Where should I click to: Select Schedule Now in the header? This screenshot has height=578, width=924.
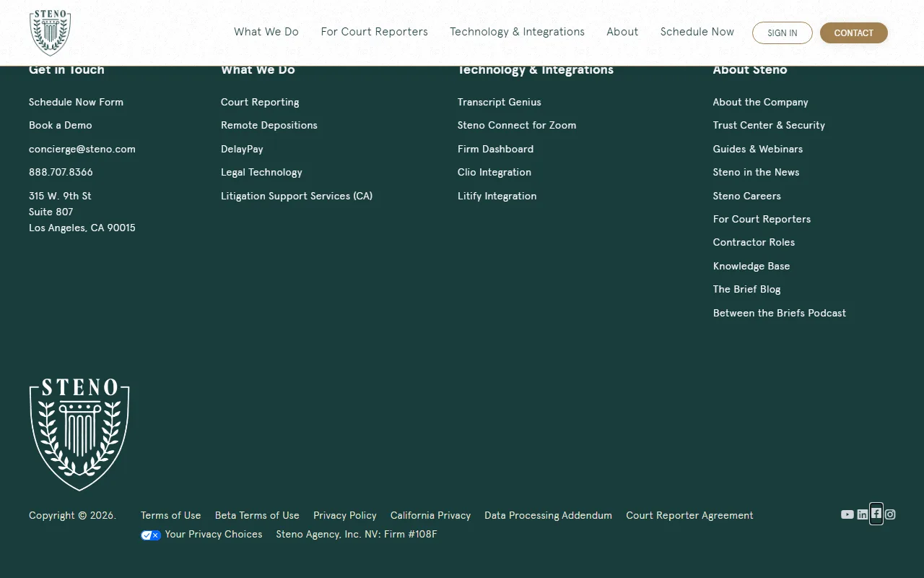(x=697, y=32)
